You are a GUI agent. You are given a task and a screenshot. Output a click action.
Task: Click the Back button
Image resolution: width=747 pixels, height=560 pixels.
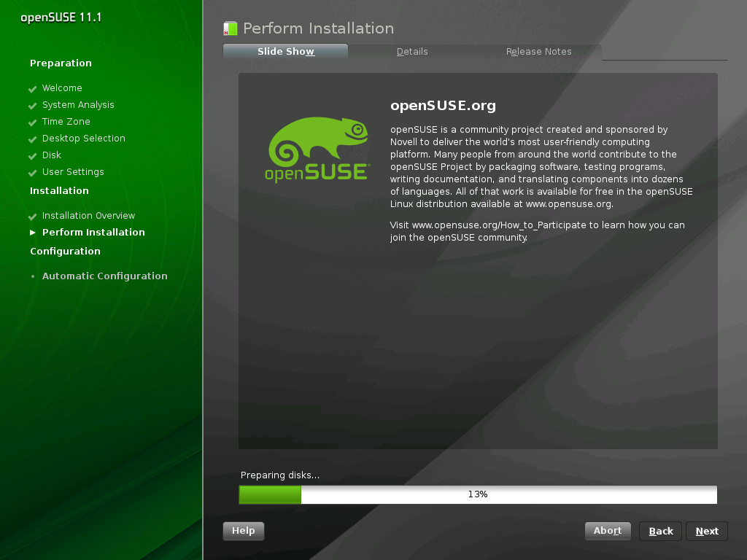click(x=660, y=531)
